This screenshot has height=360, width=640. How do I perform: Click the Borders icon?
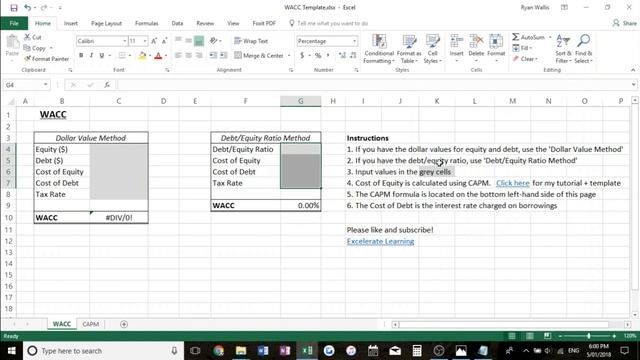[122, 56]
